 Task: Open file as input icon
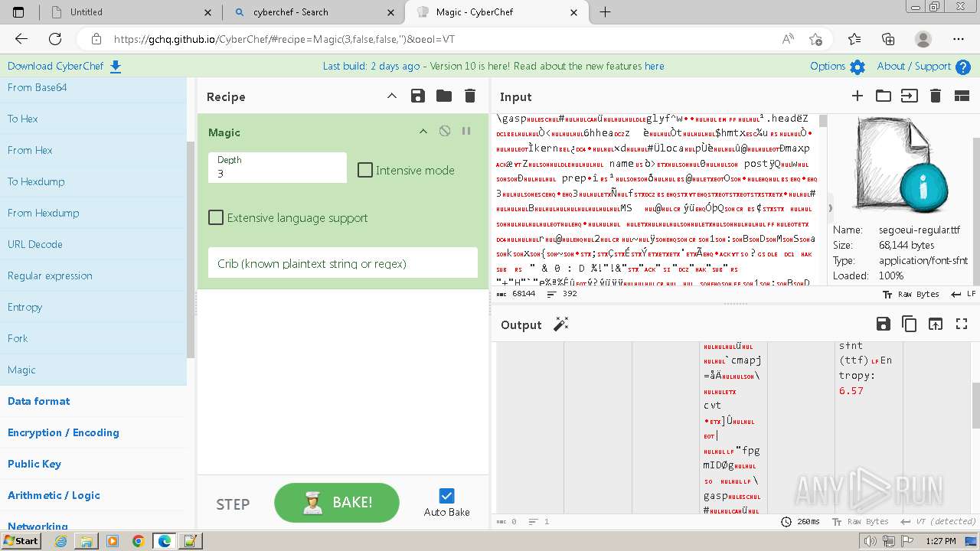click(x=909, y=96)
